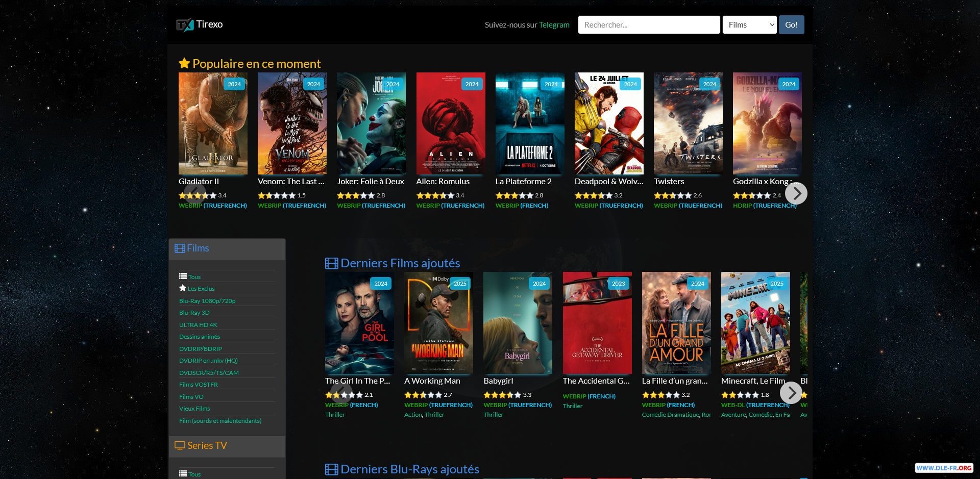Open the Godzilla x Kong poster

(x=767, y=123)
